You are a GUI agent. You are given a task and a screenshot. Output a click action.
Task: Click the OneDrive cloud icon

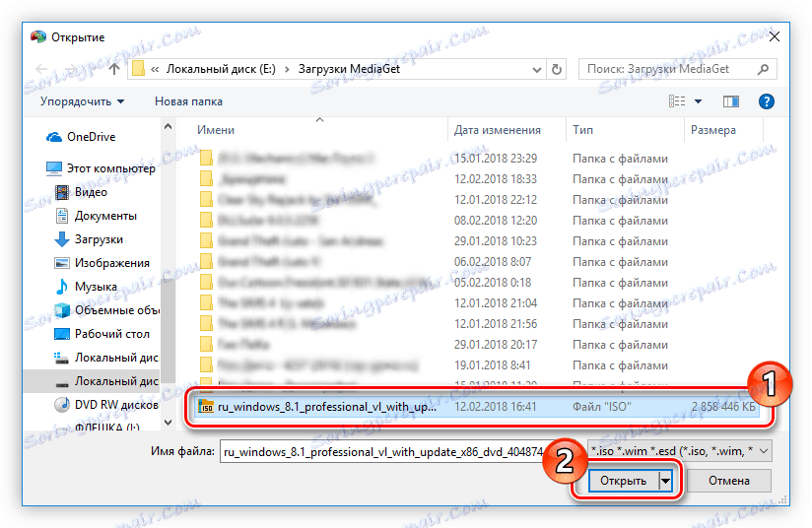(x=54, y=137)
